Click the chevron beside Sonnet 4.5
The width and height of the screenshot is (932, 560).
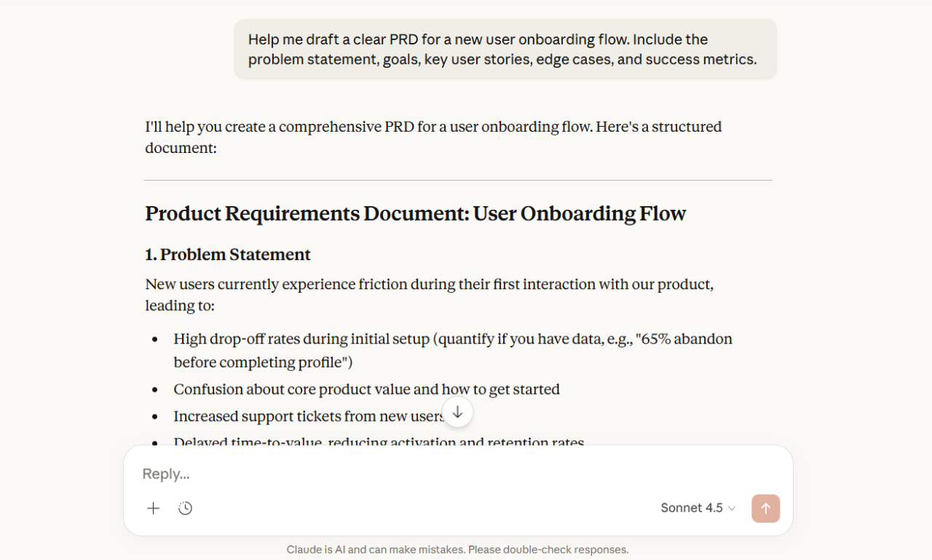pos(730,508)
